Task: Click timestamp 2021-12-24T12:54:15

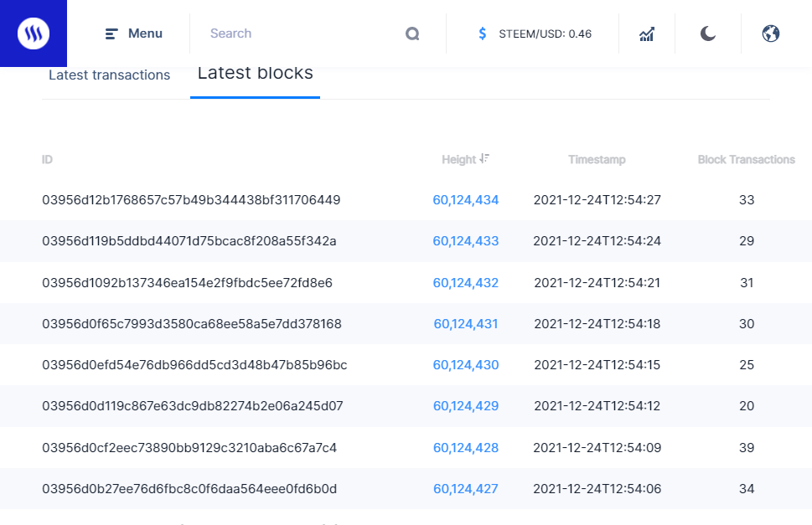Action: coord(597,365)
